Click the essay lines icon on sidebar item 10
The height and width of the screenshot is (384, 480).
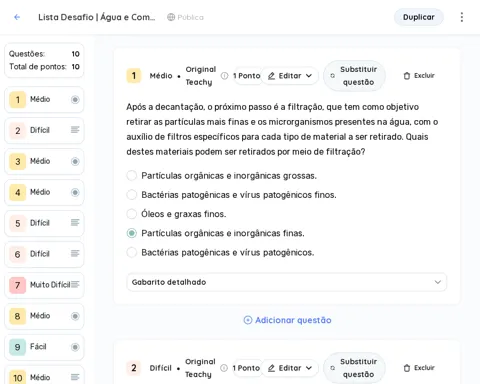pos(75,377)
